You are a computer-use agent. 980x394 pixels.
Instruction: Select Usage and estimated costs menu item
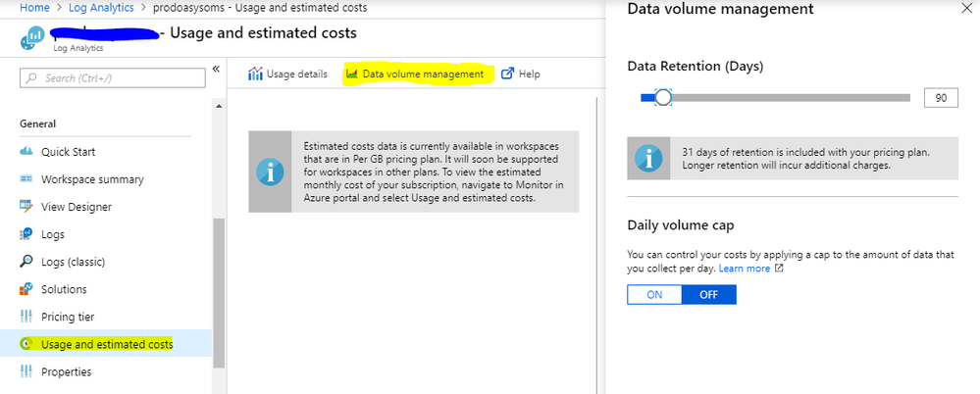coord(106,343)
